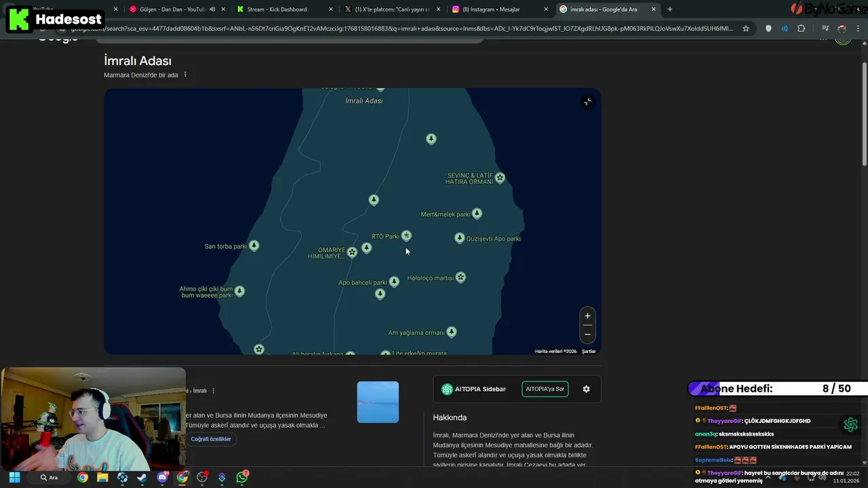
Task: Bookmark this page with the star icon
Action: 746,28
